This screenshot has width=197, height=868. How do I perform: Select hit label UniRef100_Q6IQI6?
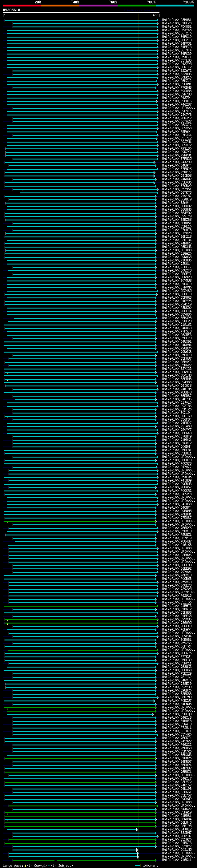(176, 386)
